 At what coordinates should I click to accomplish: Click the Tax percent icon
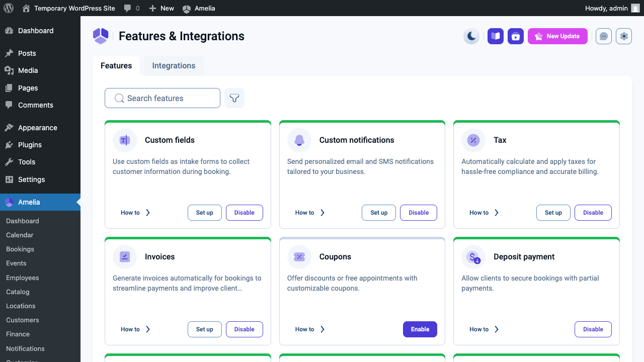(x=473, y=140)
